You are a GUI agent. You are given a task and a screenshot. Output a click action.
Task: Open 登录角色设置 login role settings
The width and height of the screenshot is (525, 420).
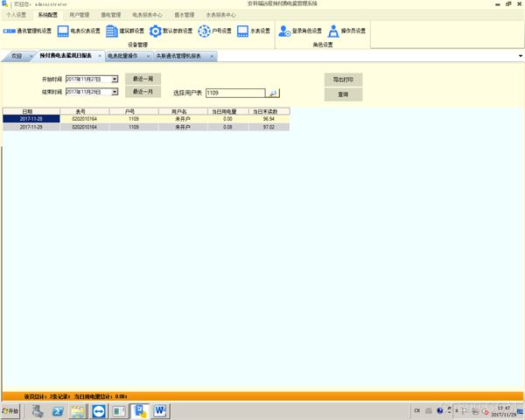pyautogui.click(x=300, y=31)
